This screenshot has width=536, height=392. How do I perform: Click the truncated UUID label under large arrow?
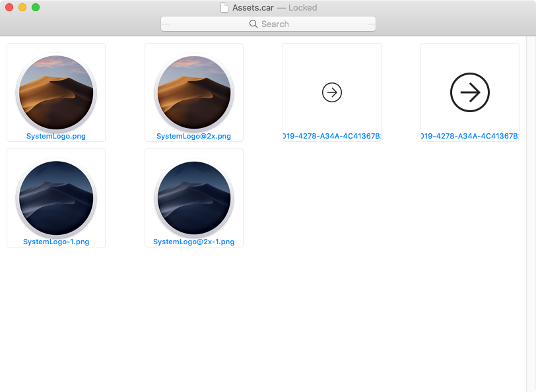coord(470,136)
